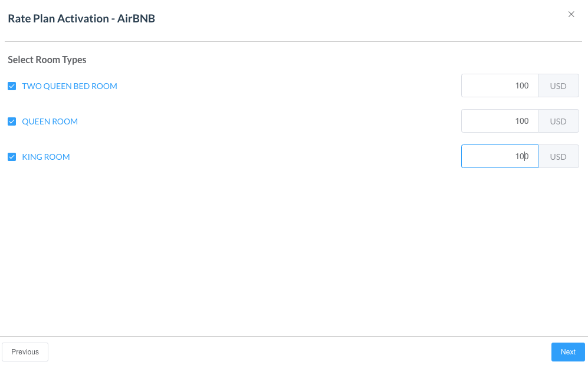Image resolution: width=588 pixels, height=365 pixels.
Task: Close the Rate Plan Activation dialog
Action: tap(571, 14)
